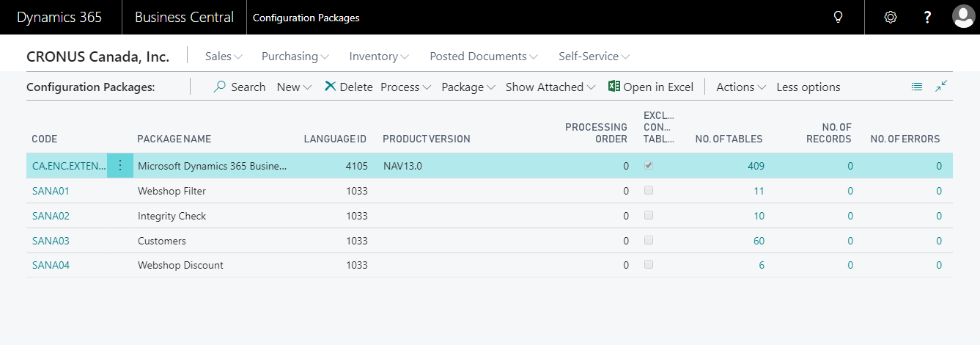Select the Webshop Filter package name cell
This screenshot has height=345, width=980.
click(x=172, y=191)
